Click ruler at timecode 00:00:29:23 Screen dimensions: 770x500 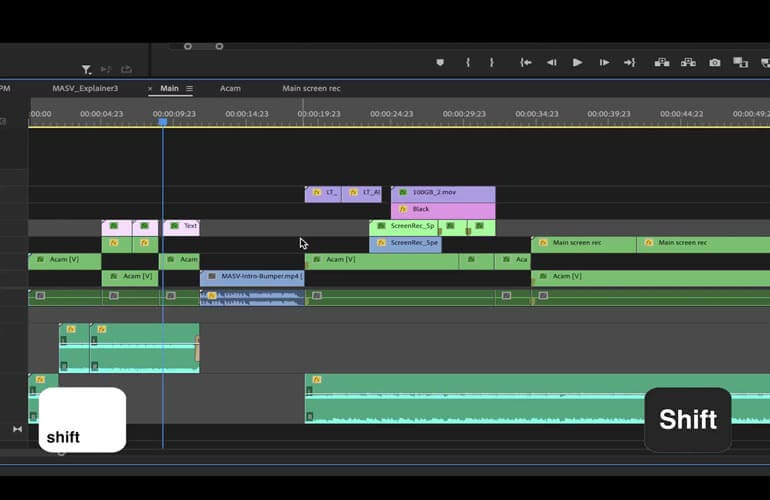pos(464,113)
